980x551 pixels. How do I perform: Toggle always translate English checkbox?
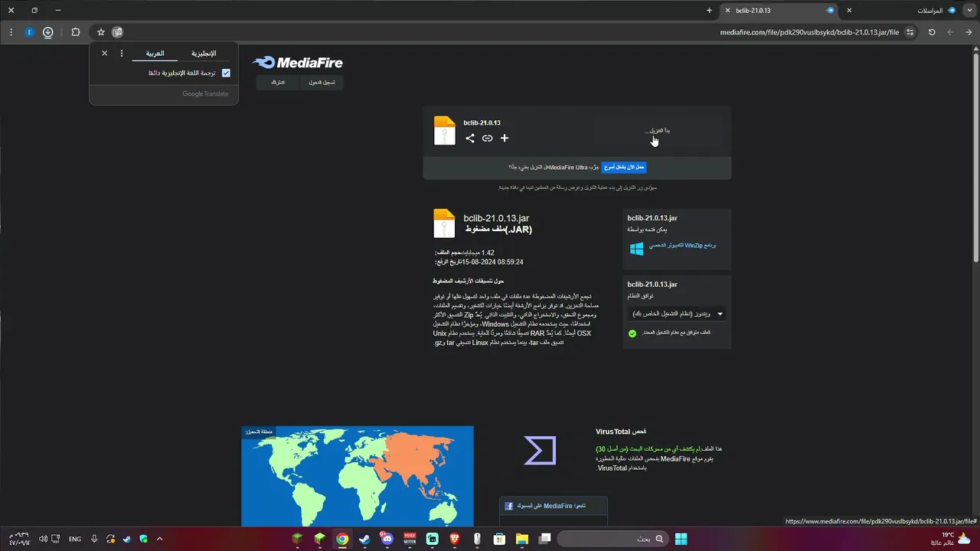pos(226,73)
